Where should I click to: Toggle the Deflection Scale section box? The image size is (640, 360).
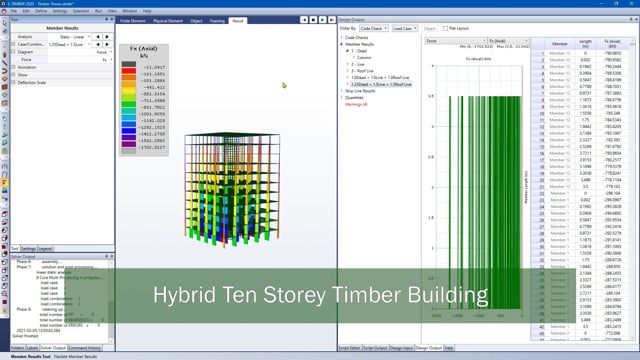(x=13, y=82)
